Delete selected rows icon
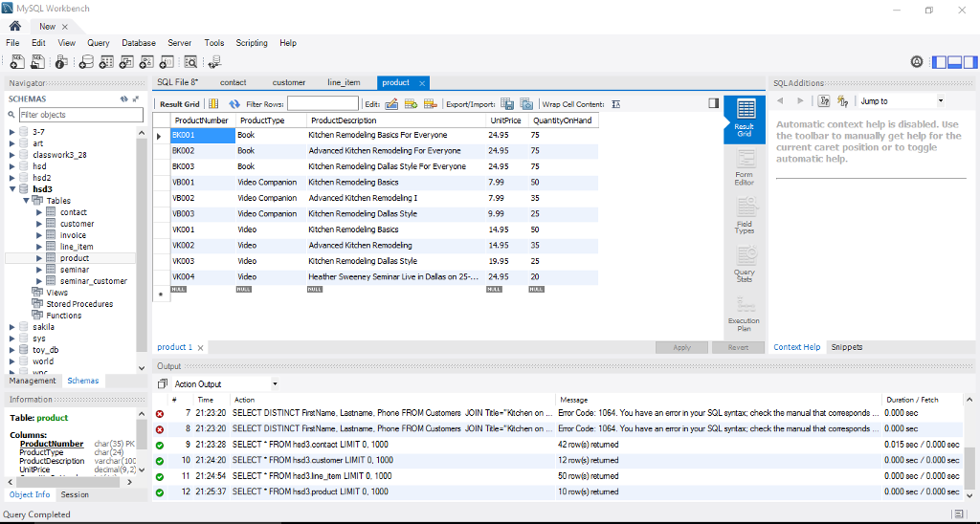 (x=430, y=104)
